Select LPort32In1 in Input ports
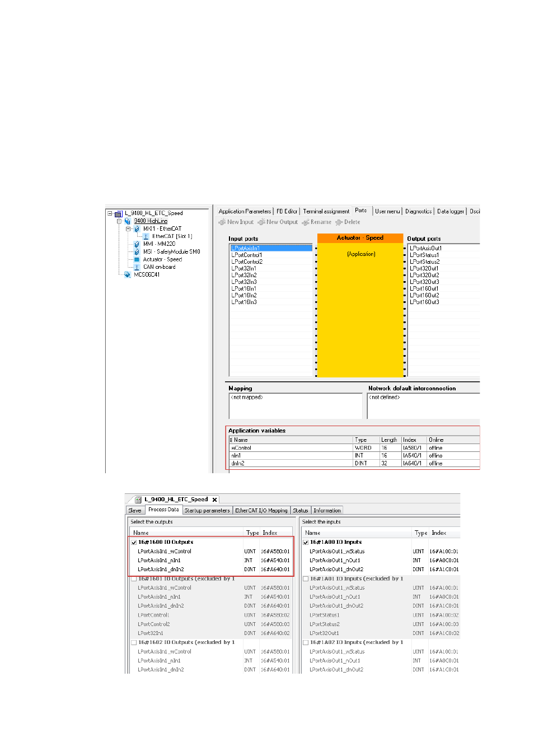Viewport: 534px width, 756px height. click(271, 268)
